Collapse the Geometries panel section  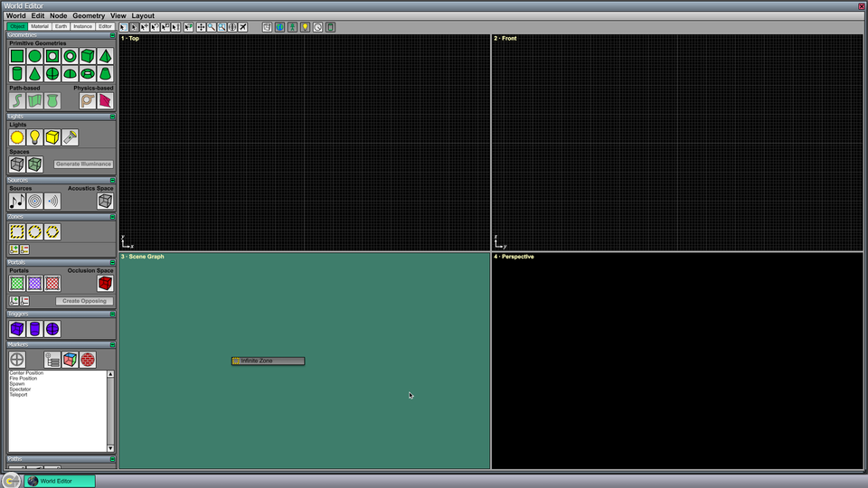pyautogui.click(x=112, y=35)
